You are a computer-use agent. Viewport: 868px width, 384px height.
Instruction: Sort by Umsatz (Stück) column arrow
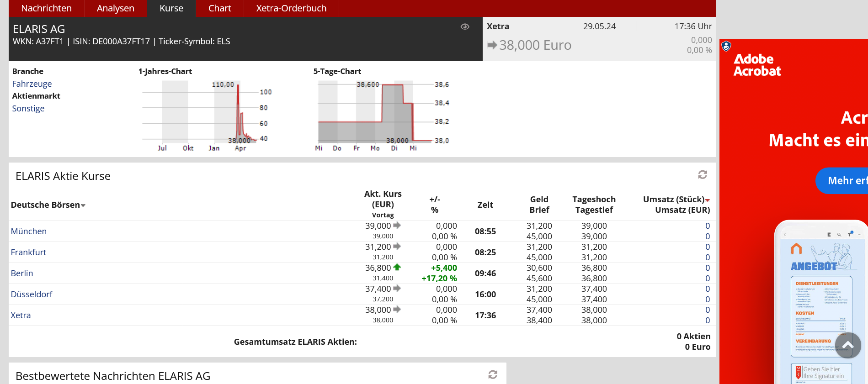tap(708, 200)
